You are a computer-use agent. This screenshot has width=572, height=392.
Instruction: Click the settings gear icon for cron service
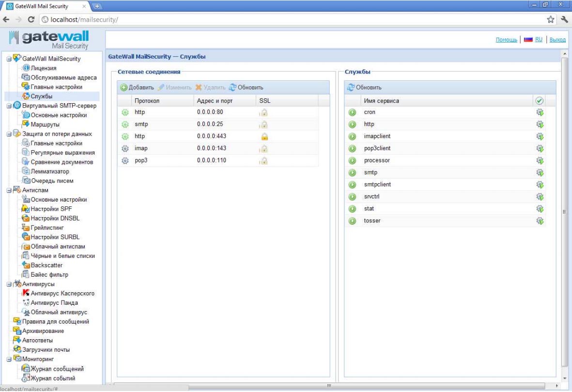[540, 112]
